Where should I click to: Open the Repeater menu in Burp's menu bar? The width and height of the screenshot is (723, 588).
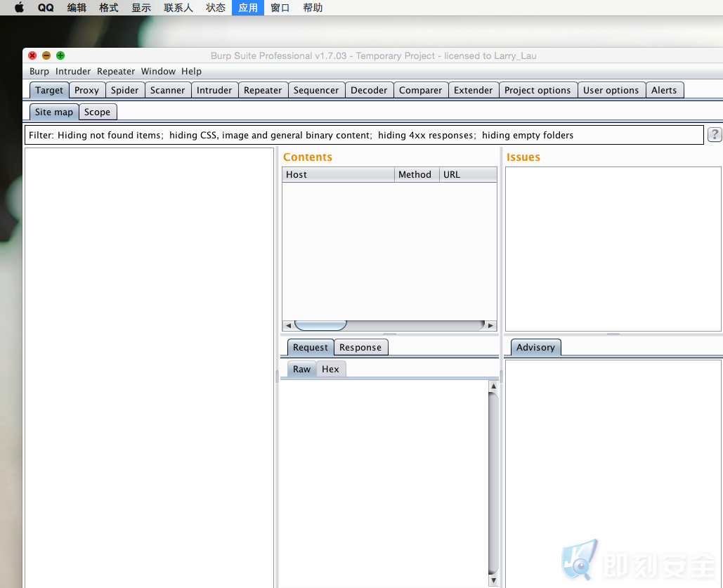(x=116, y=71)
